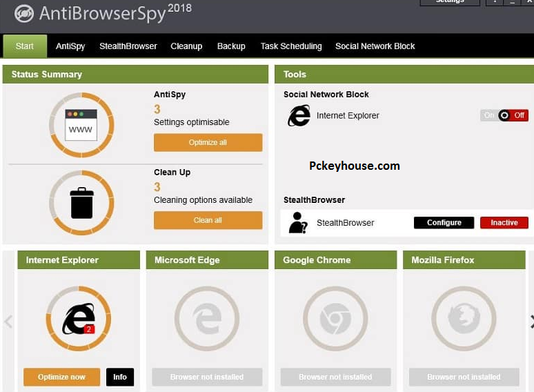Click the greyed Microsoft Edge icon
Viewport: 534px width, 392px height.
tap(207, 319)
